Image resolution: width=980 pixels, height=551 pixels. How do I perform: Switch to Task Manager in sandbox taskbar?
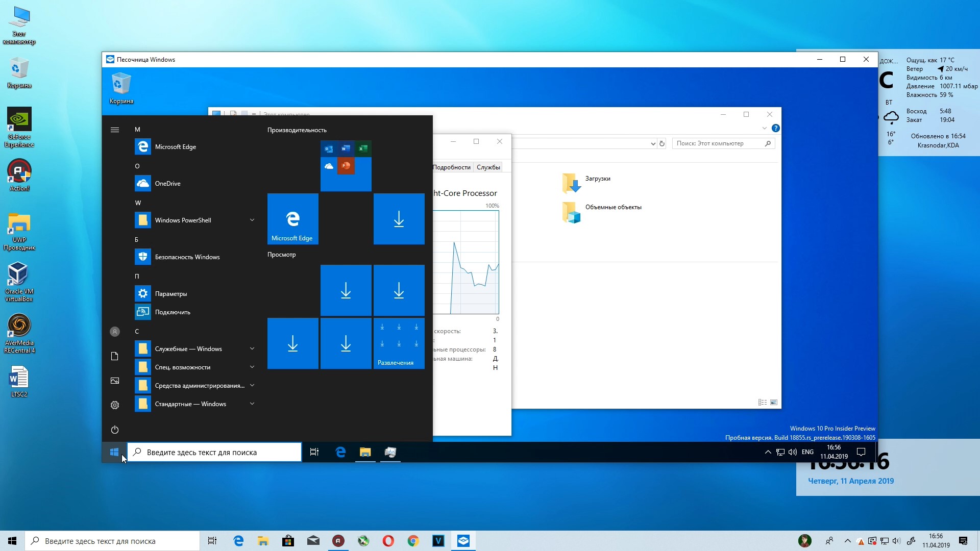point(390,452)
